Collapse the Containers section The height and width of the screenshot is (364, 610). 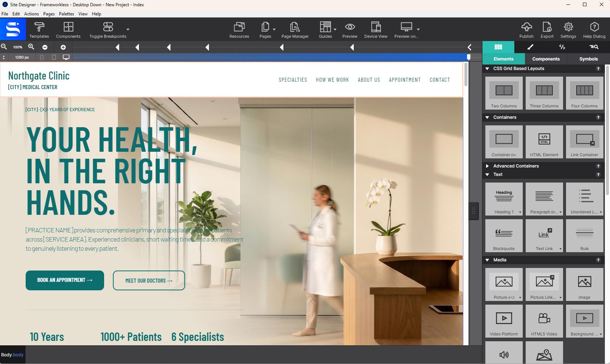487,117
